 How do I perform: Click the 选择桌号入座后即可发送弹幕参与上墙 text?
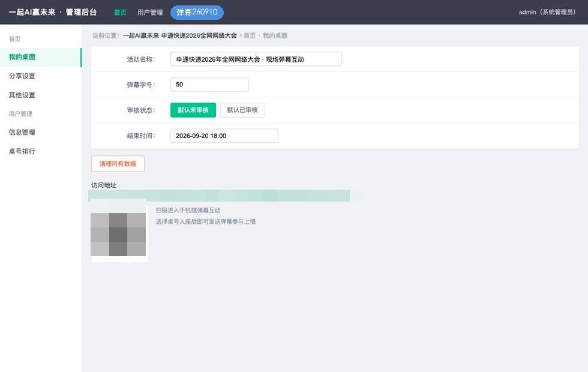206,221
